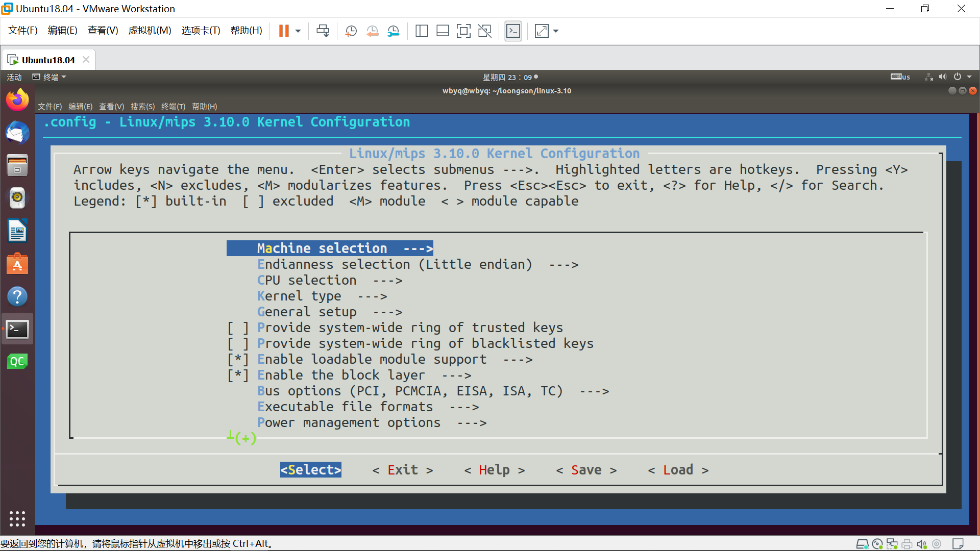This screenshot has width=980, height=551.
Task: Toggle trusted keys ring checkbox
Action: click(x=238, y=328)
